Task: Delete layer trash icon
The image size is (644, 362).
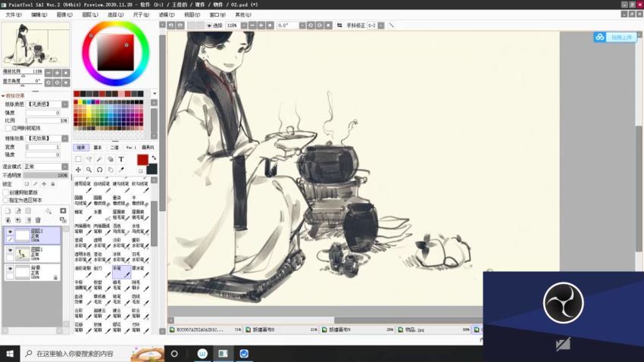Action: (x=38, y=220)
